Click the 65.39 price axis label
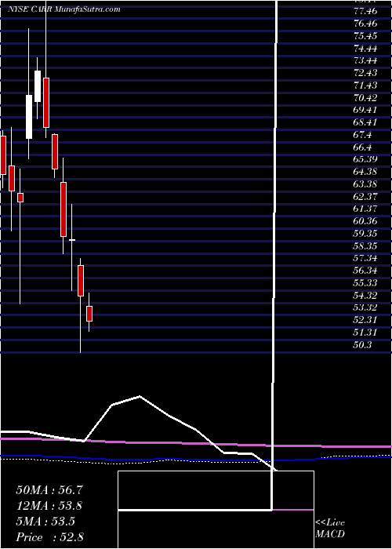The width and height of the screenshot is (392, 549). [365, 159]
